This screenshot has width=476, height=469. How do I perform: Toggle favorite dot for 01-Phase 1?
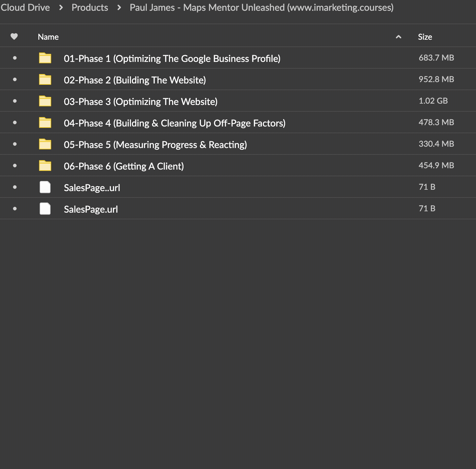14,58
